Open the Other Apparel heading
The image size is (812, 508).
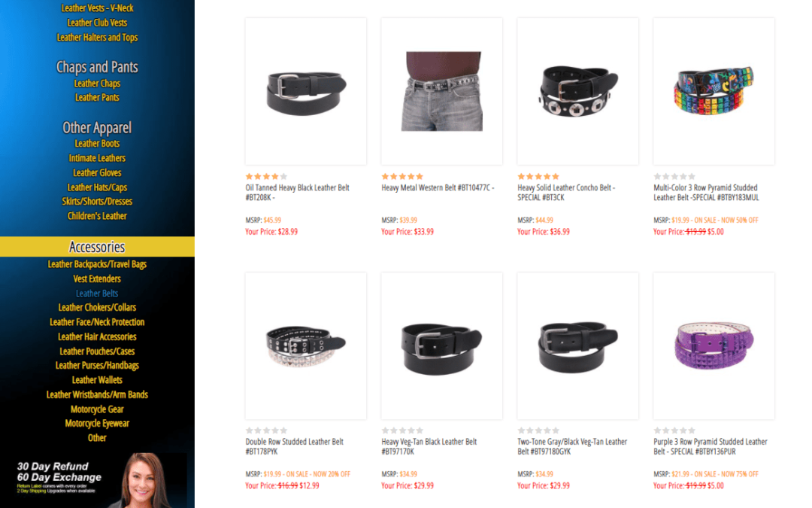(x=97, y=127)
